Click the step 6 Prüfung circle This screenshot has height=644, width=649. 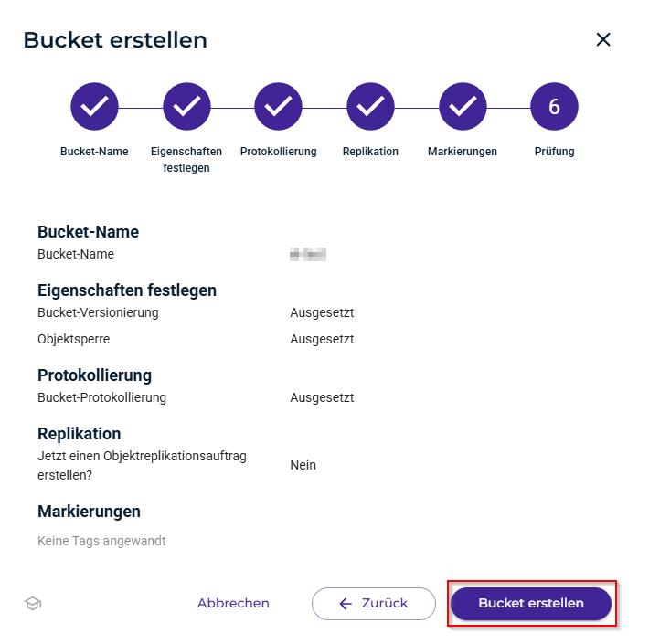[x=554, y=108]
